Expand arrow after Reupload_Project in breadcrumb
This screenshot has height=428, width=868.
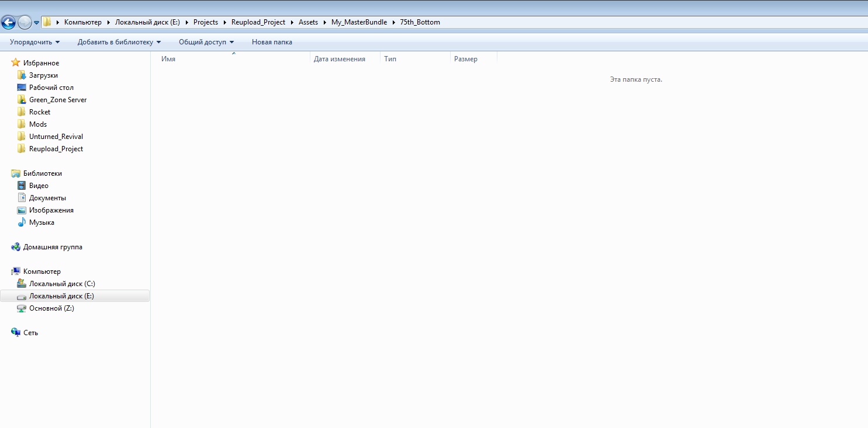pos(292,22)
